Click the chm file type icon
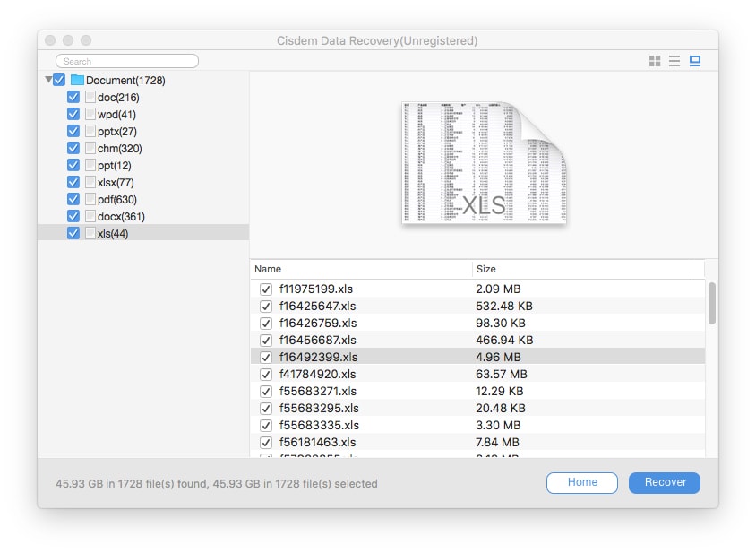756x553 pixels. point(90,148)
